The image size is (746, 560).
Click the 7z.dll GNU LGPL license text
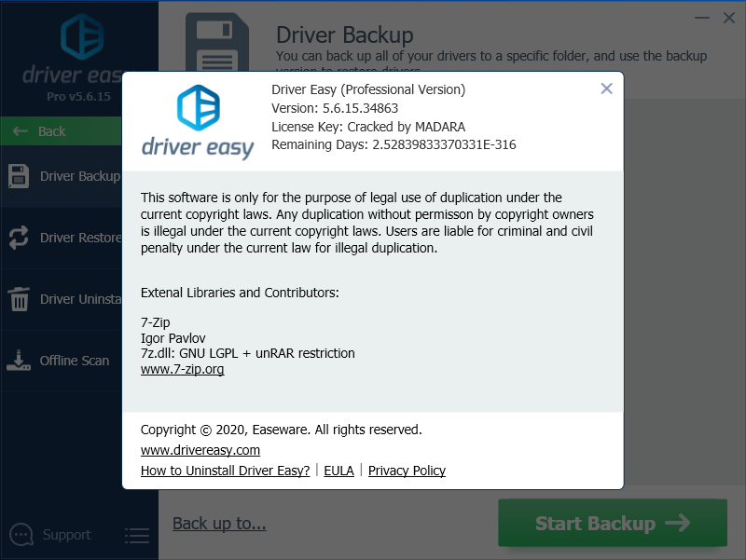[247, 353]
